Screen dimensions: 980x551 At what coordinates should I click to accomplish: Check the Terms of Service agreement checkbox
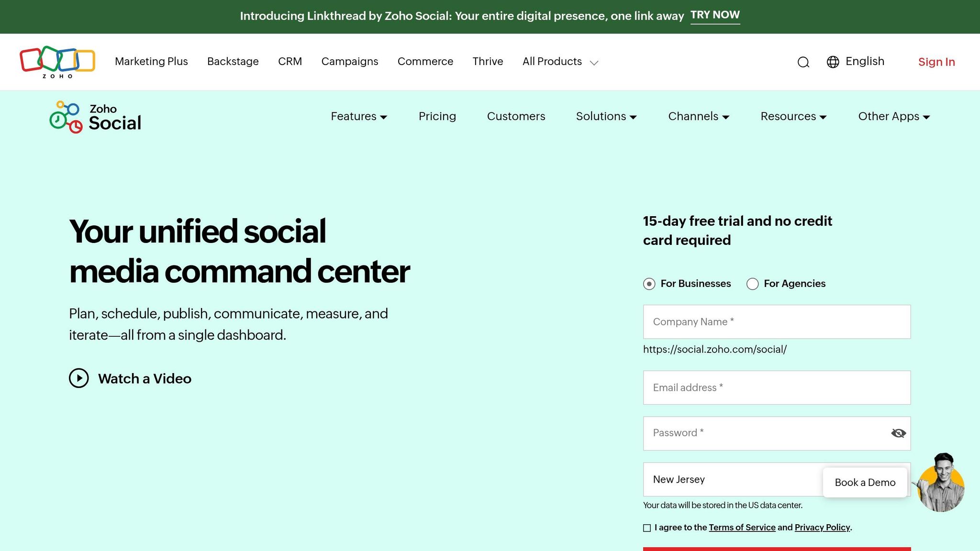647,528
